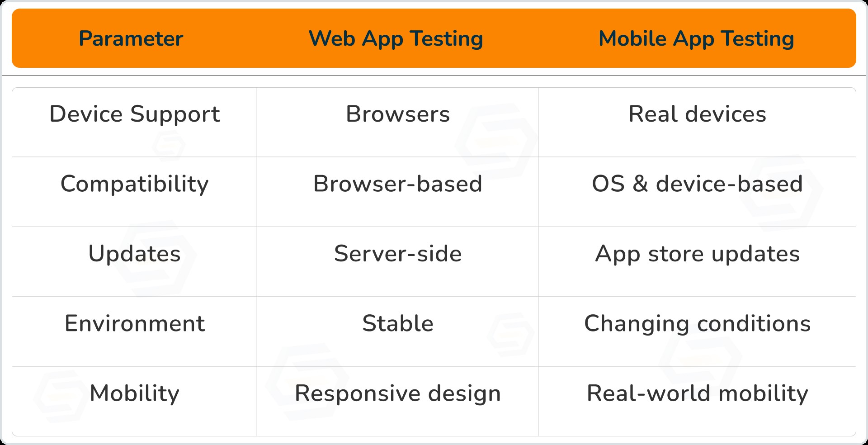Click the Server-side cell text
Screen dimensions: 868x445
point(398,254)
